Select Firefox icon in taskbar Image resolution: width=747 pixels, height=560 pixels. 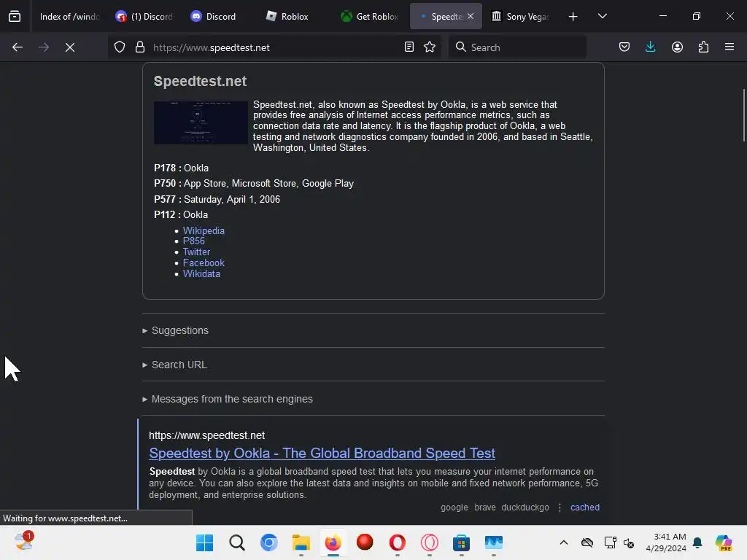click(333, 542)
